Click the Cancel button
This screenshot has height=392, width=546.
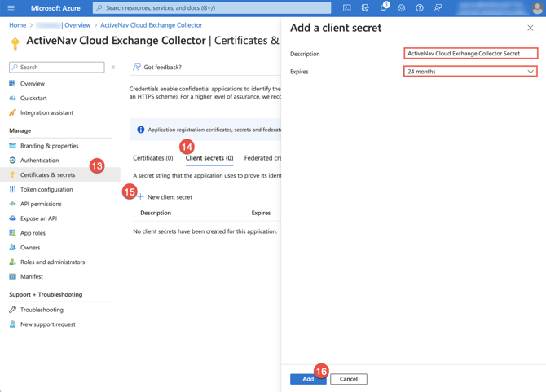point(349,379)
